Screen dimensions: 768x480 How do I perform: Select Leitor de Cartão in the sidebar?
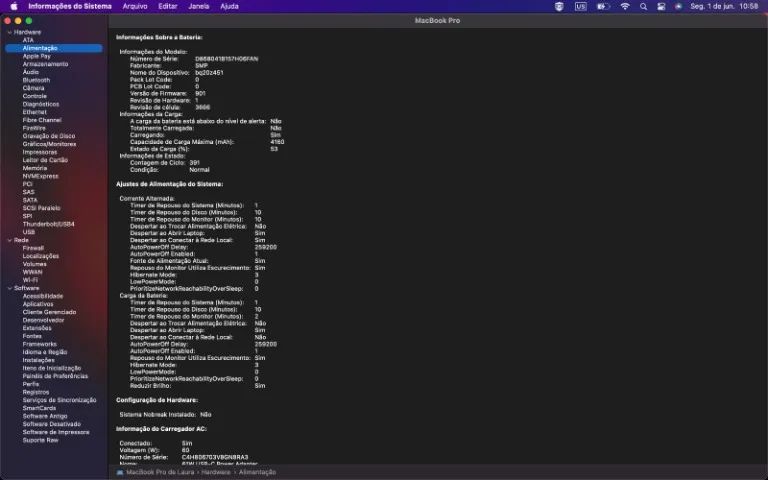45,160
